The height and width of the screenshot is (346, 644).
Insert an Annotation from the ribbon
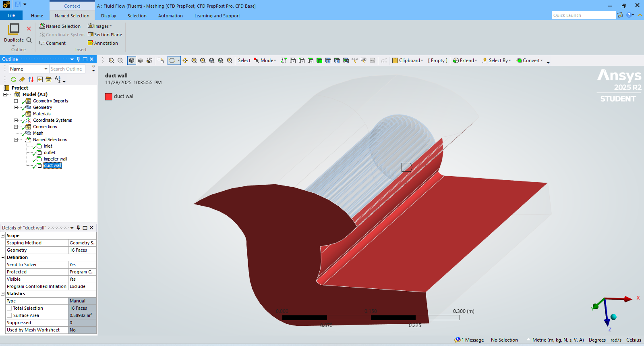(103, 43)
